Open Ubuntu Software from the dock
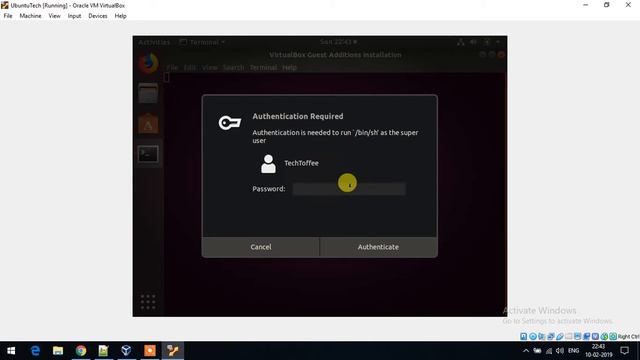640x360 pixels. click(x=148, y=124)
